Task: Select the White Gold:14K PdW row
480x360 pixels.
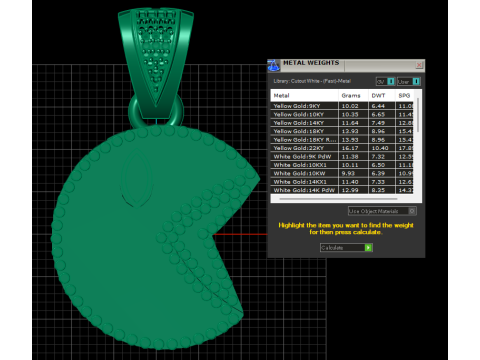Action: 342,190
